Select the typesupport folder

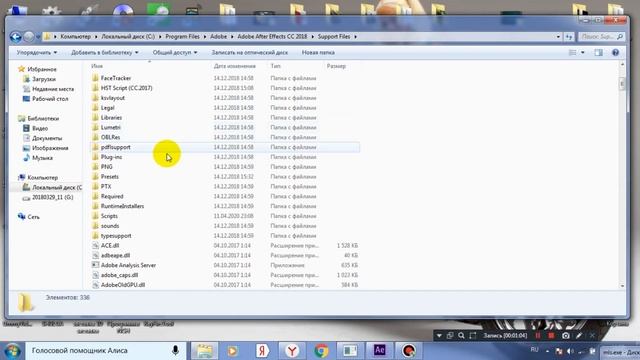116,236
